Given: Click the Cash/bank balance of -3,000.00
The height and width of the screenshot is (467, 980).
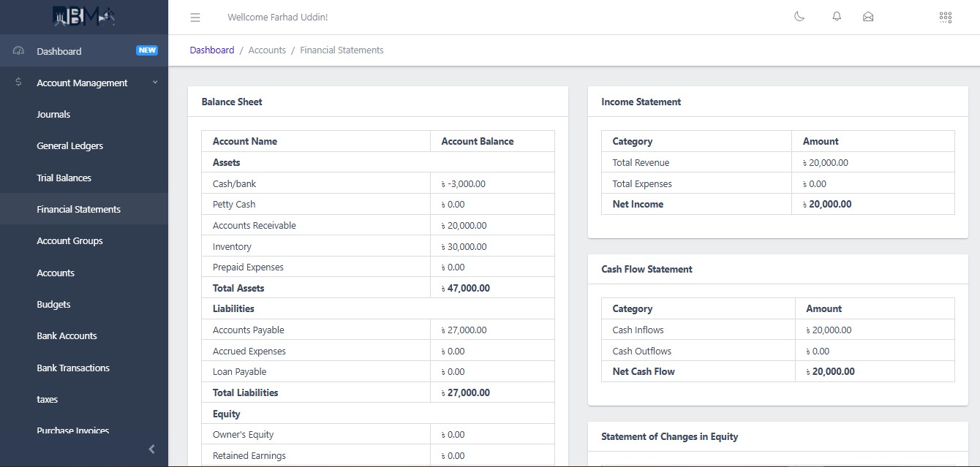Looking at the screenshot, I should (464, 183).
